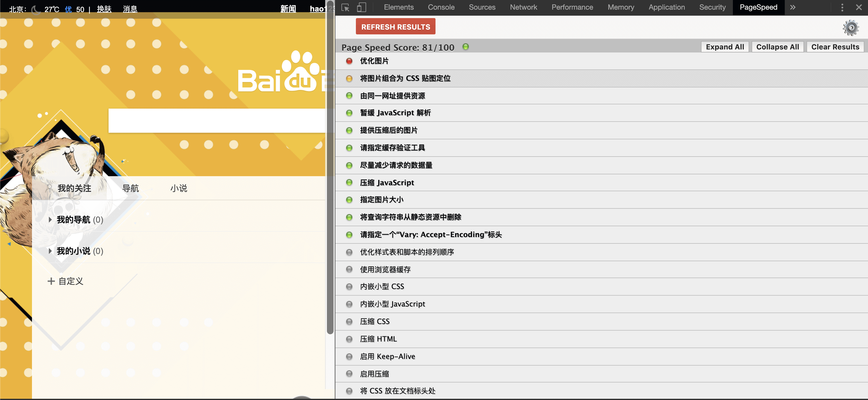Switch to the Security tab
Screen dimensions: 868x400
712,8
